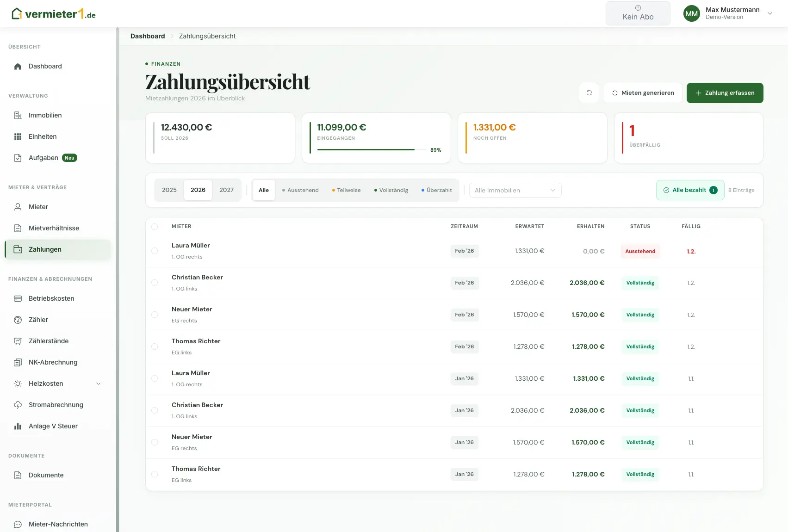This screenshot has height=532, width=788.
Task: Click the Status column header
Action: (640, 227)
